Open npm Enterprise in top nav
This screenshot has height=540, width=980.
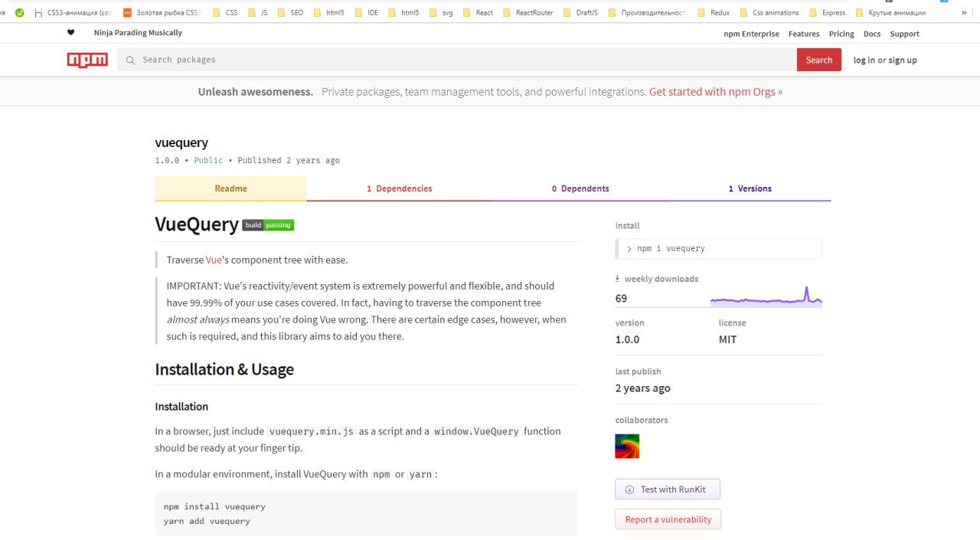click(x=751, y=34)
